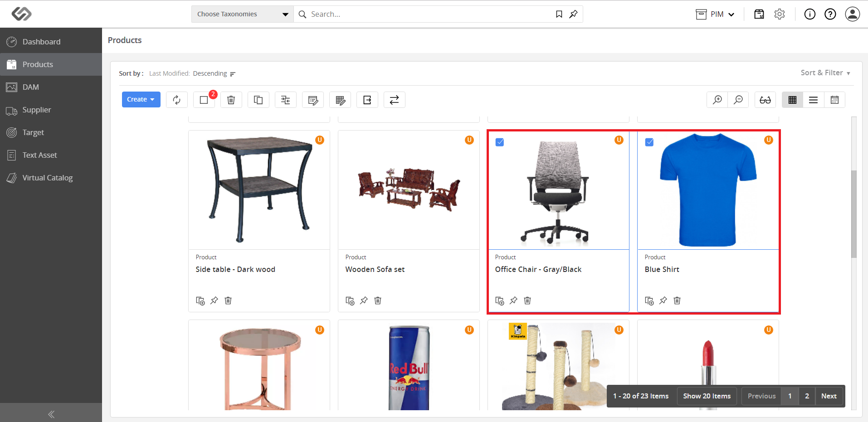The width and height of the screenshot is (868, 422).
Task: Go to the Next page
Action: pos(829,396)
